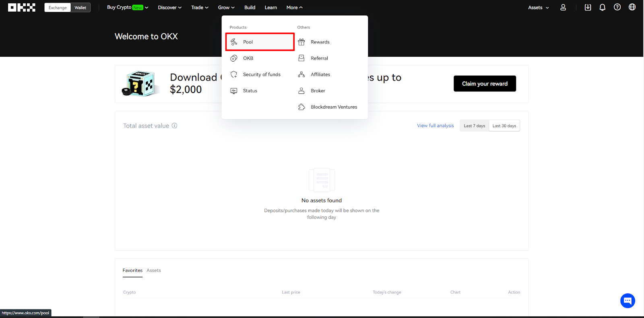Click the Today's change column header

tap(387, 292)
